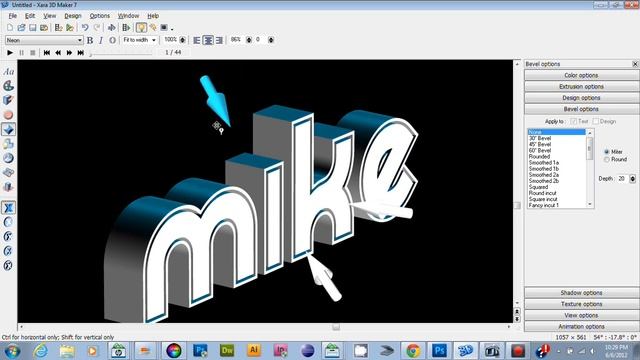Select 'Fancy incut 1' in bevel list

[x=543, y=205]
